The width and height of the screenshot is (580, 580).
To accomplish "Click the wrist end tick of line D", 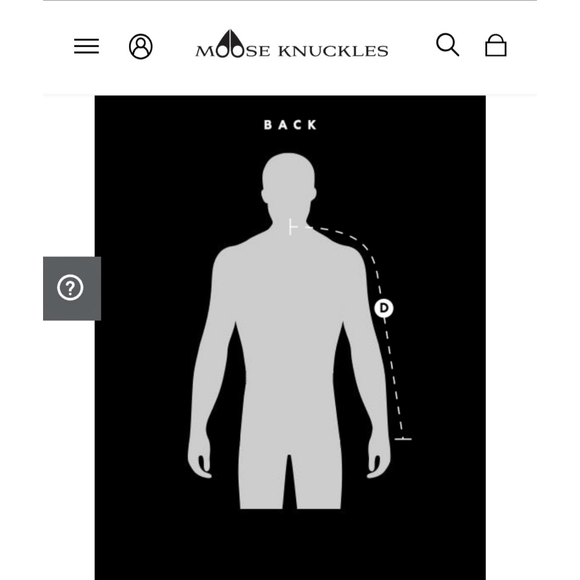I will point(403,439).
